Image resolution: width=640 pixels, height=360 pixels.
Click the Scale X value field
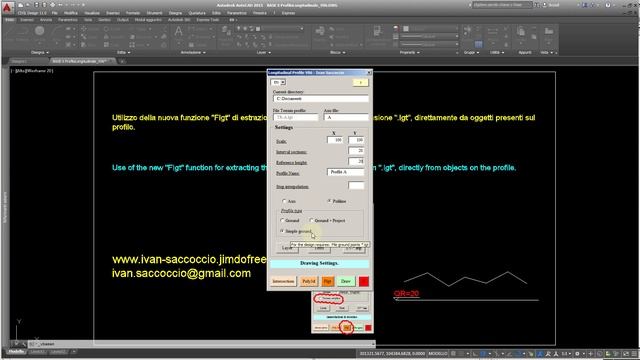click(335, 140)
